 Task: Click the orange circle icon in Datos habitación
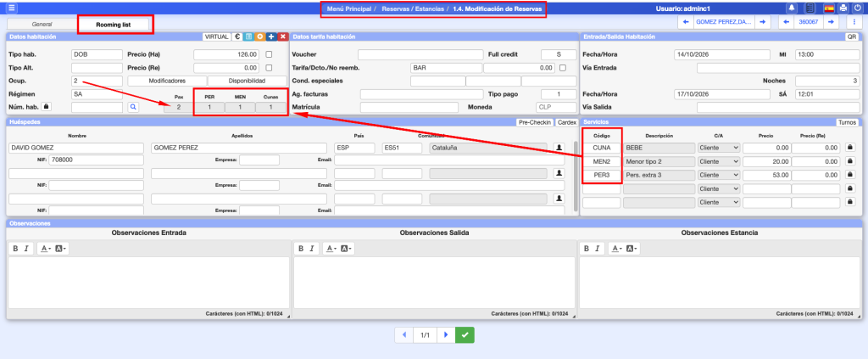pyautogui.click(x=259, y=36)
